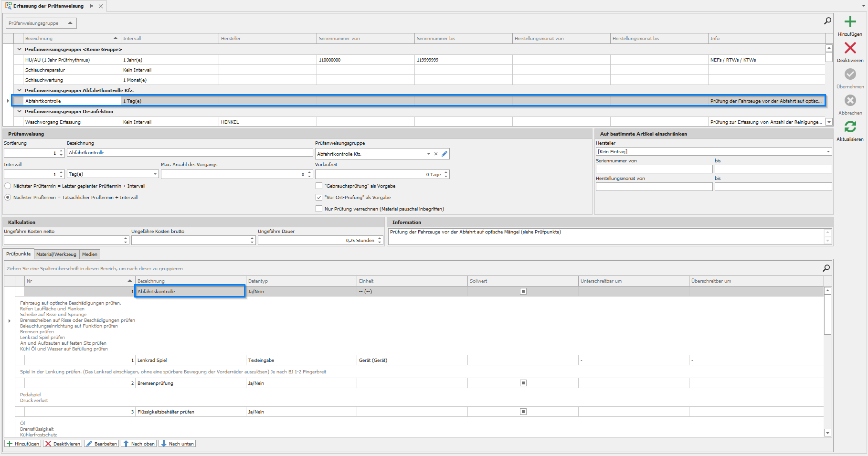Click the green plus Hinzufügen icon in the right sidebar

pyautogui.click(x=850, y=22)
